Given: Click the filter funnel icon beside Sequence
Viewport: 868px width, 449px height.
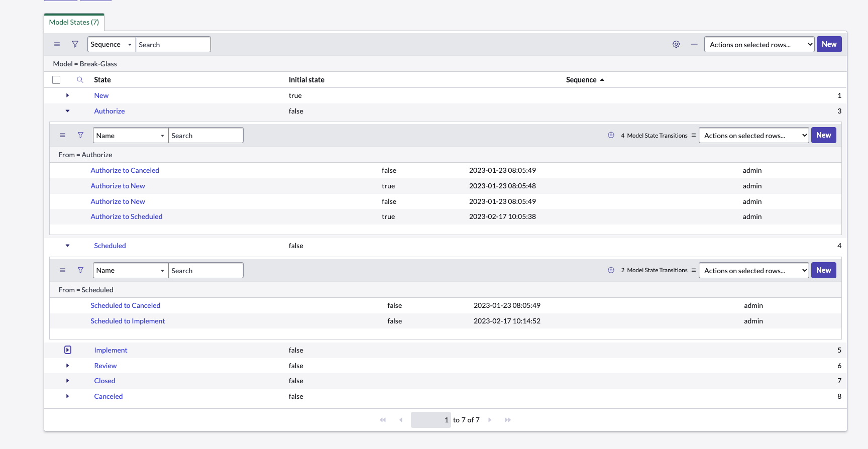Looking at the screenshot, I should click(75, 44).
